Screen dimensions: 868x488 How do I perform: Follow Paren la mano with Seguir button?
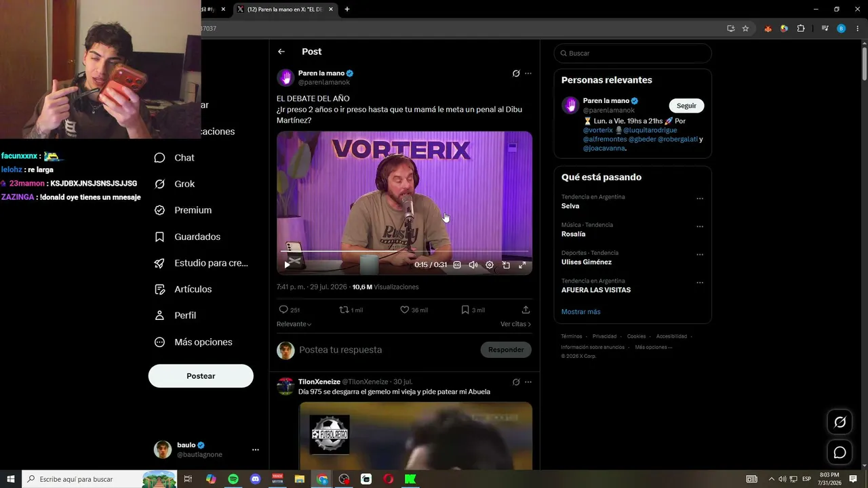point(686,106)
